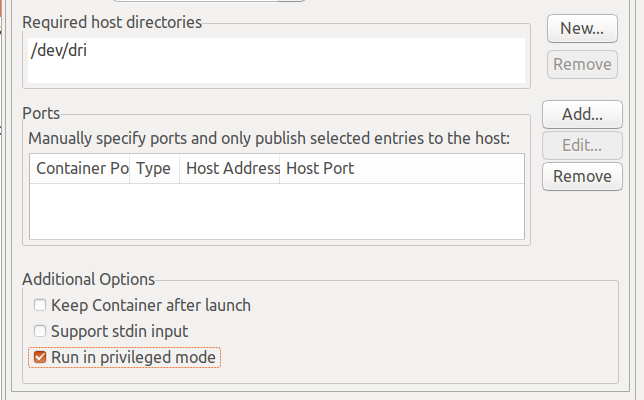The width and height of the screenshot is (644, 400).
Task: Toggle Support stdin input checkbox
Action: [40, 331]
